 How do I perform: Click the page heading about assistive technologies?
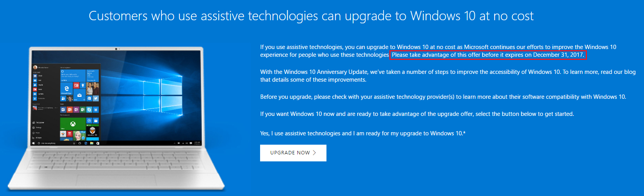[x=311, y=16]
